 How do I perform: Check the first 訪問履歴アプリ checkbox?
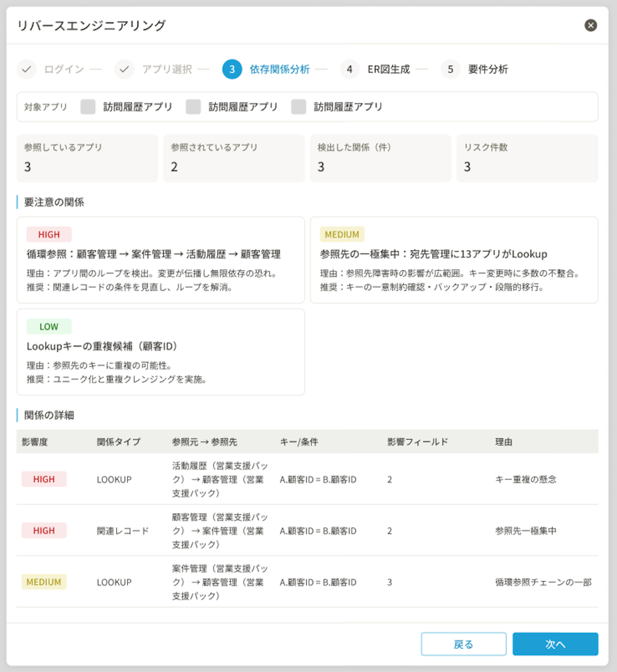pos(87,105)
